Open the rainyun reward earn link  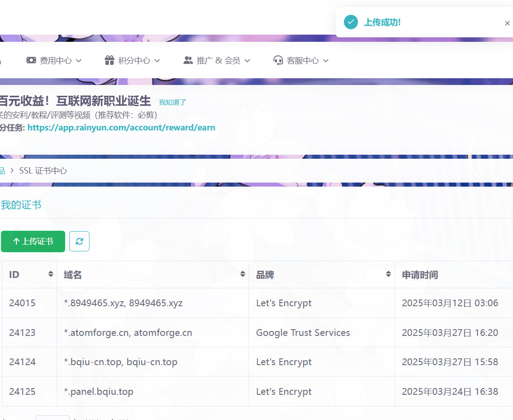pyautogui.click(x=121, y=128)
